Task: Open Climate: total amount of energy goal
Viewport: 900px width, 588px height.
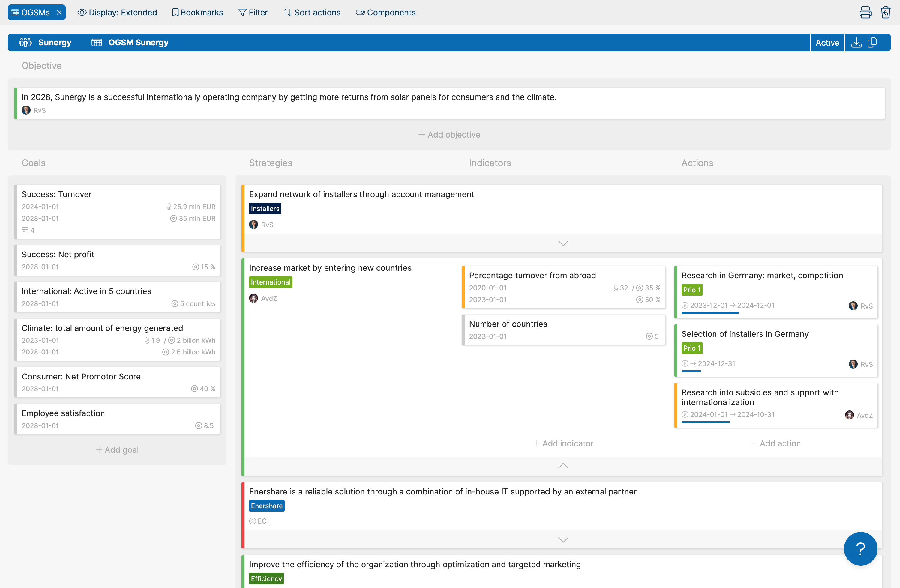Action: pyautogui.click(x=117, y=340)
